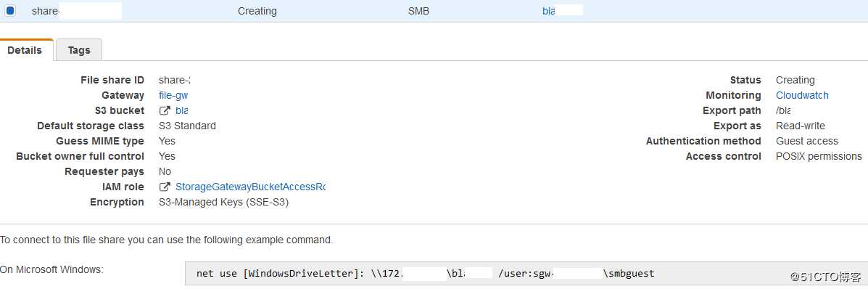This screenshot has height=289, width=868.
Task: Click the Read-write export value
Action: 801,126
